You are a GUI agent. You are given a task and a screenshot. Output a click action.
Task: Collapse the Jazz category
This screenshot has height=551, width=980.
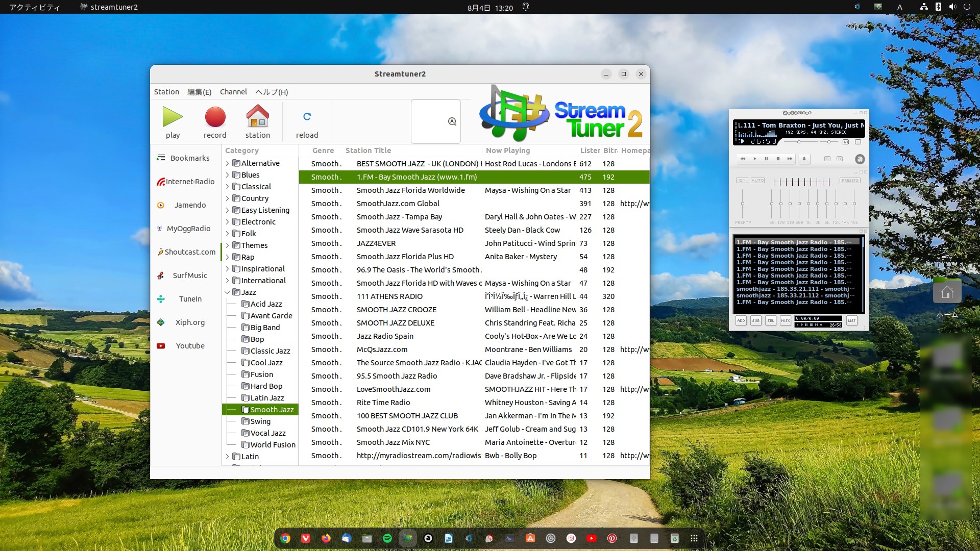pyautogui.click(x=228, y=292)
